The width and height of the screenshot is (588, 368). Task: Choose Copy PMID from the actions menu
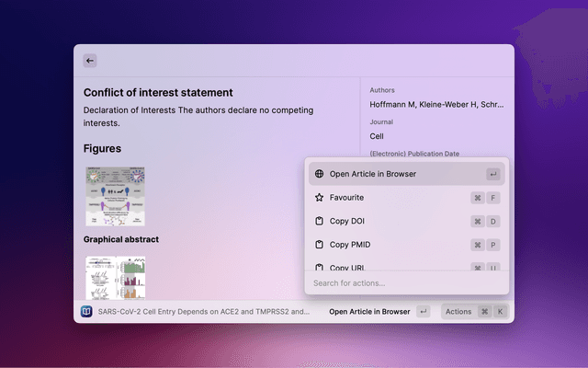tap(350, 246)
